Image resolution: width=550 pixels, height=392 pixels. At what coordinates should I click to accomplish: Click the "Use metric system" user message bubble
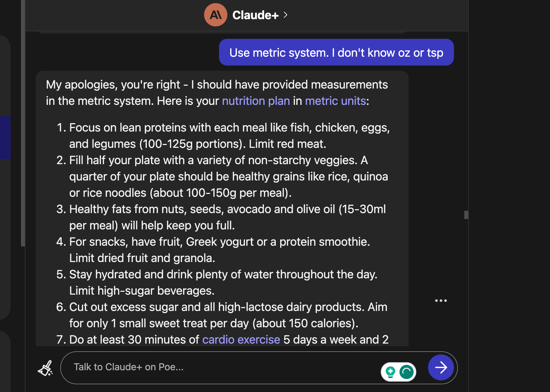coord(336,53)
